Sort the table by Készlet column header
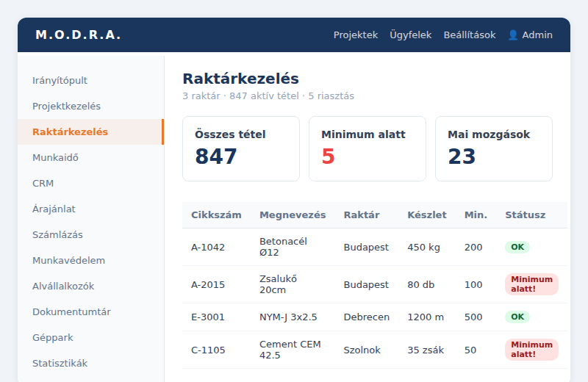The height and width of the screenshot is (382, 588). coord(427,215)
